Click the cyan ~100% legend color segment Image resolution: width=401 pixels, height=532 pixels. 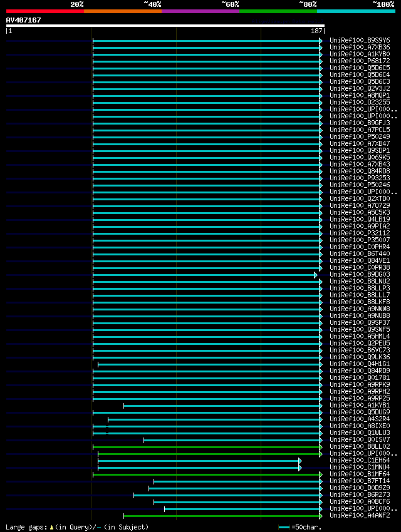[356, 11]
